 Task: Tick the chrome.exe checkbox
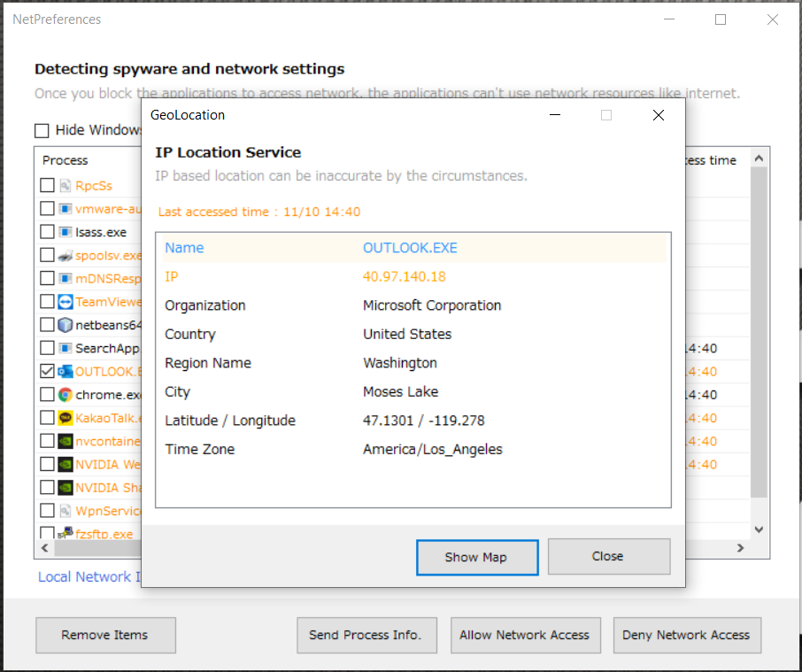coord(47,394)
